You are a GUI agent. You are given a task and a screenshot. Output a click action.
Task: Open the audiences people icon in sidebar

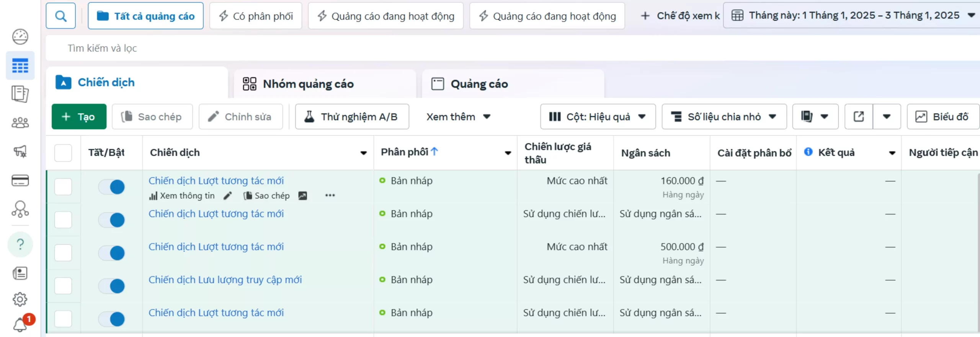click(x=20, y=123)
